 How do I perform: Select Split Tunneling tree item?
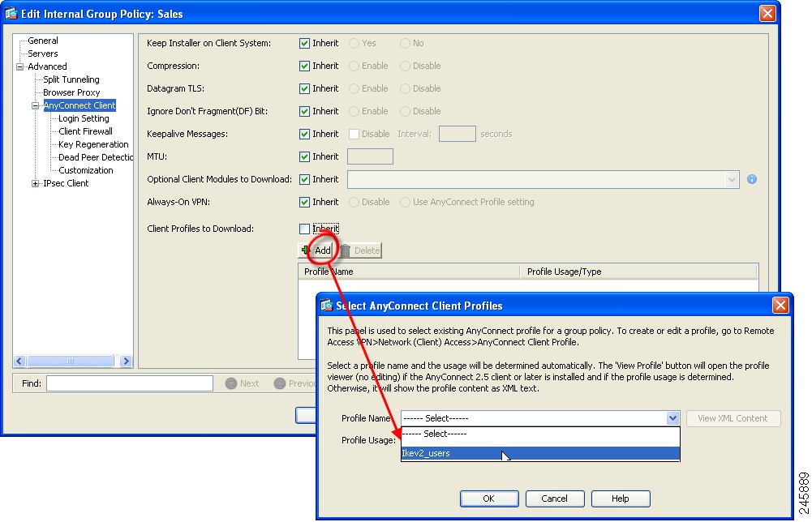click(x=71, y=79)
